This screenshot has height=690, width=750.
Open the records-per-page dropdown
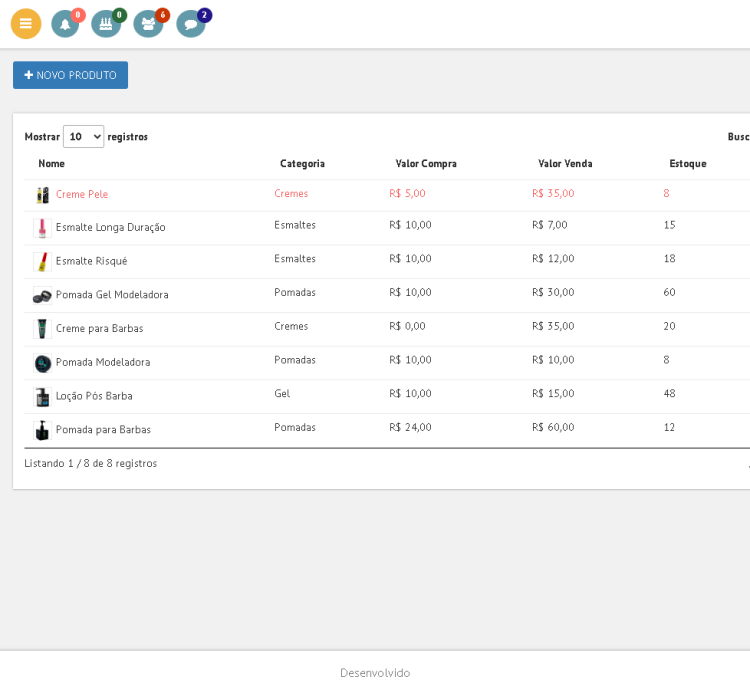(83, 137)
